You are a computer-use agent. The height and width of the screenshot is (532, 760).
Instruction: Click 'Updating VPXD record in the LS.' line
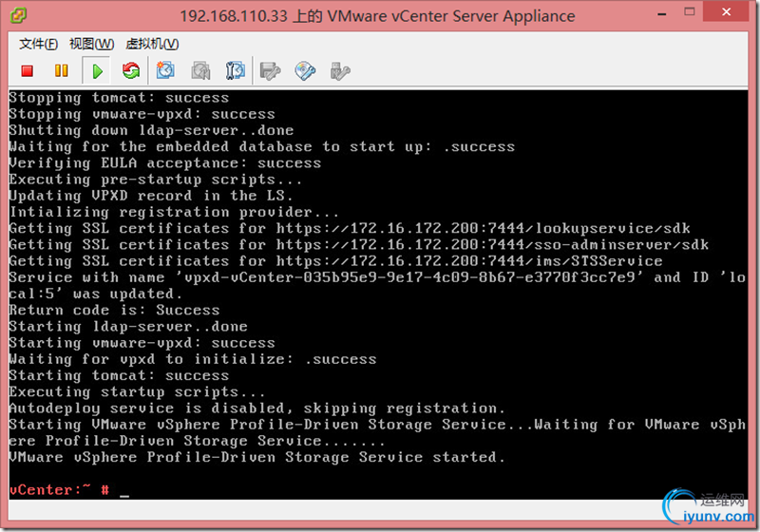click(151, 196)
